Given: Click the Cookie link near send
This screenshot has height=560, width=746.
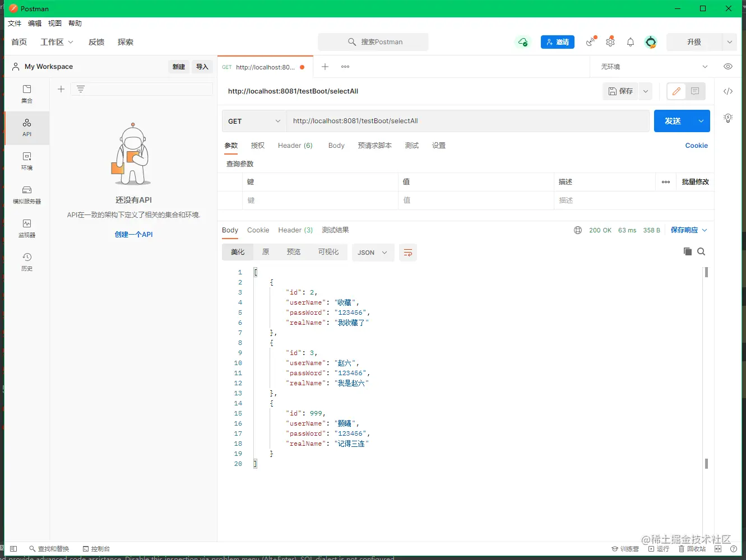Looking at the screenshot, I should 697,146.
